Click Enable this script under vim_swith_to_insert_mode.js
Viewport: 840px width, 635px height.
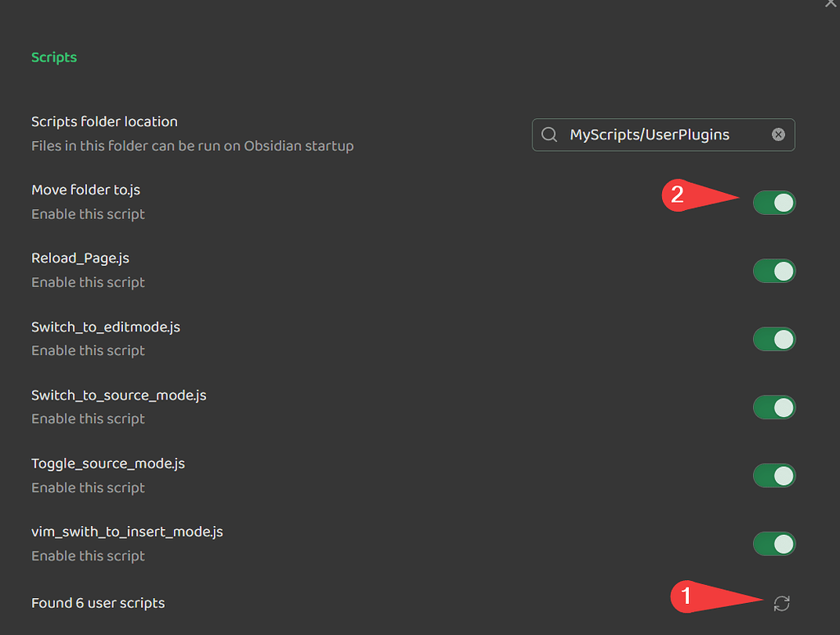tap(87, 555)
